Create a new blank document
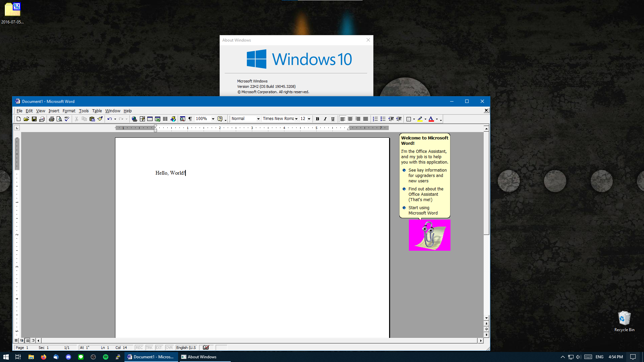Screen dimensions: 644x362 click(x=18, y=119)
